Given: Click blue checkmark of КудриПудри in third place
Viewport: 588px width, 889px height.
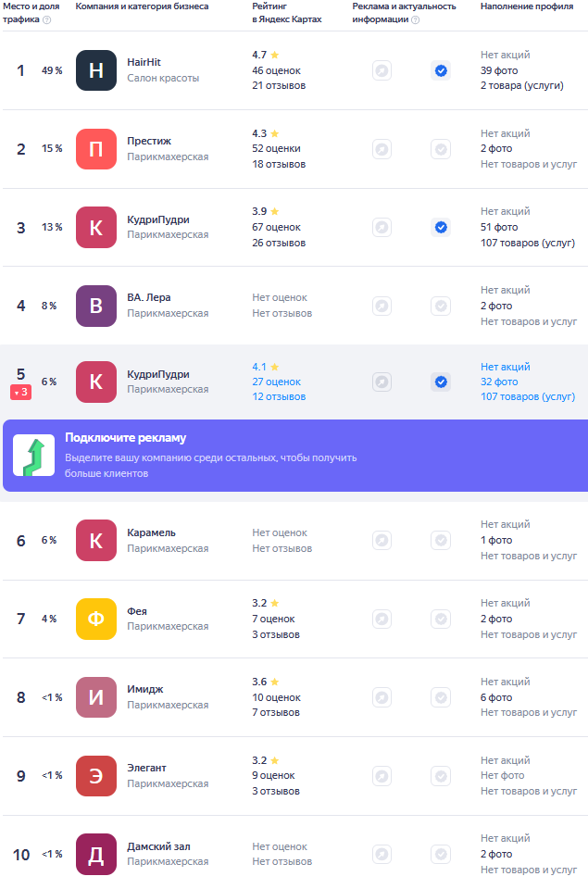Looking at the screenshot, I should click(441, 227).
